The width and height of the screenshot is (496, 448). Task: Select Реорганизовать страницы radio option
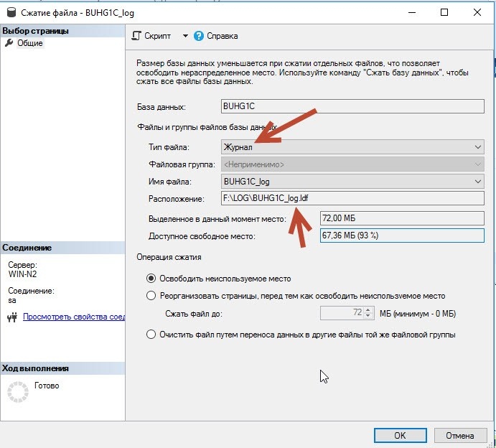point(151,296)
